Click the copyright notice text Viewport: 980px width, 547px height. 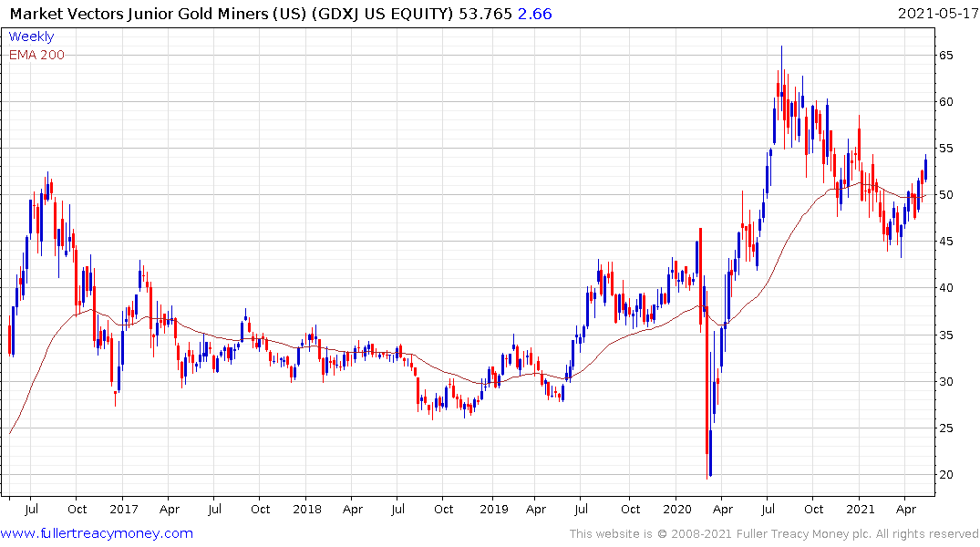774,534
